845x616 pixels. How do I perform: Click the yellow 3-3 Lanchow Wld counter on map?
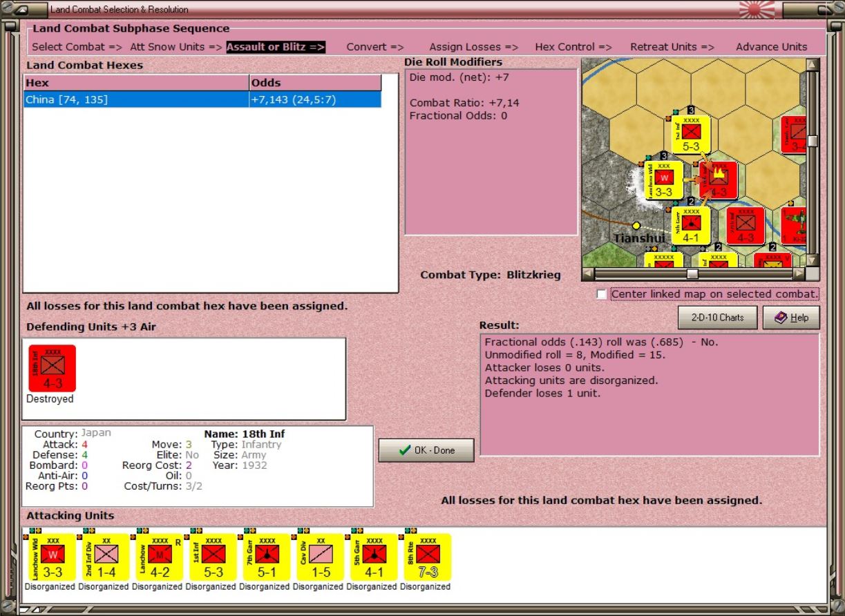(x=663, y=180)
